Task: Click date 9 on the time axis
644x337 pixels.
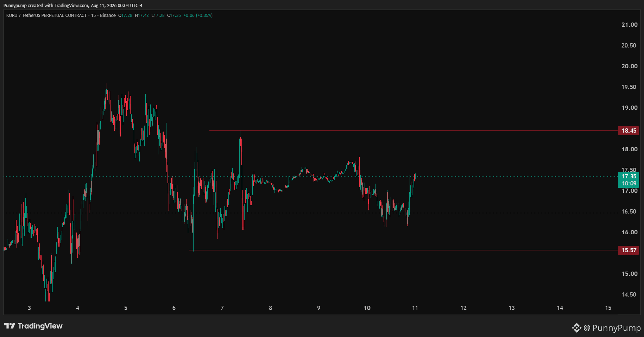Action: click(319, 308)
